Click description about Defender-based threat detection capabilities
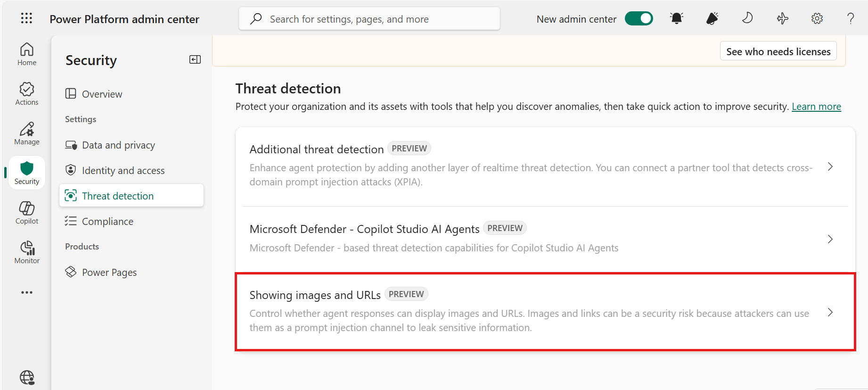Image resolution: width=868 pixels, height=390 pixels. pyautogui.click(x=434, y=248)
